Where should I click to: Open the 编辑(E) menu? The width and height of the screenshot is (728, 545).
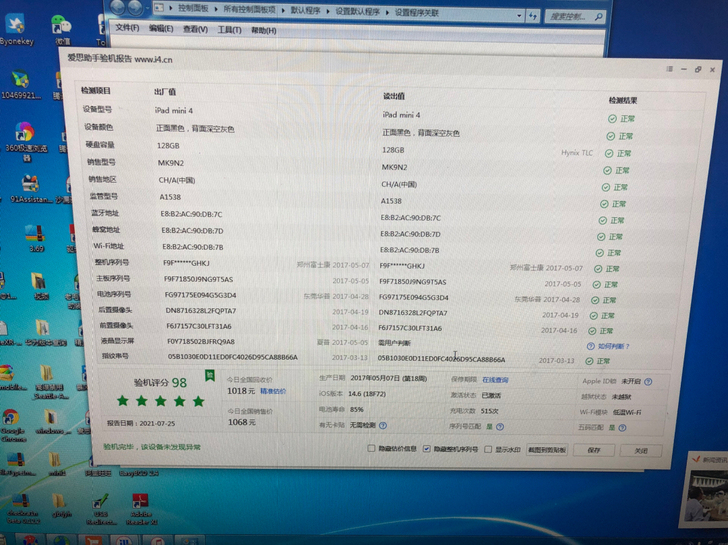[x=161, y=29]
